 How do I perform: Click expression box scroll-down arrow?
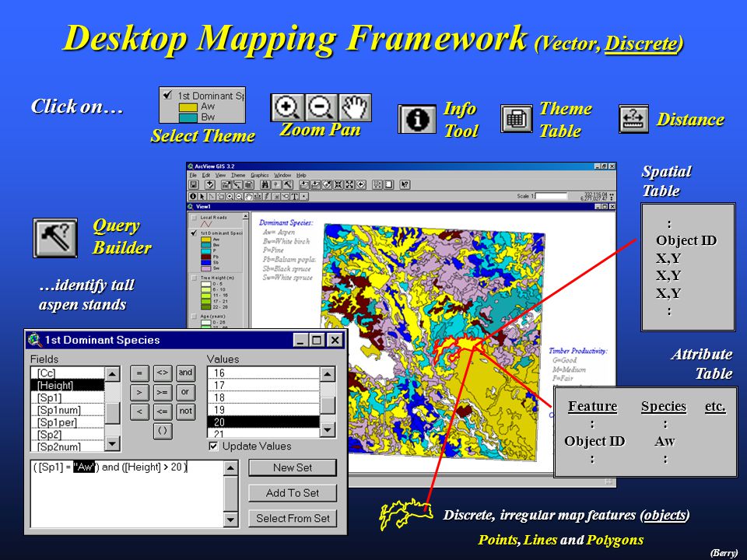point(230,520)
